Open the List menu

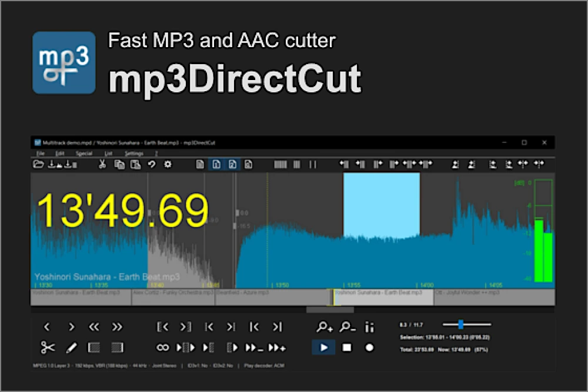(x=108, y=153)
